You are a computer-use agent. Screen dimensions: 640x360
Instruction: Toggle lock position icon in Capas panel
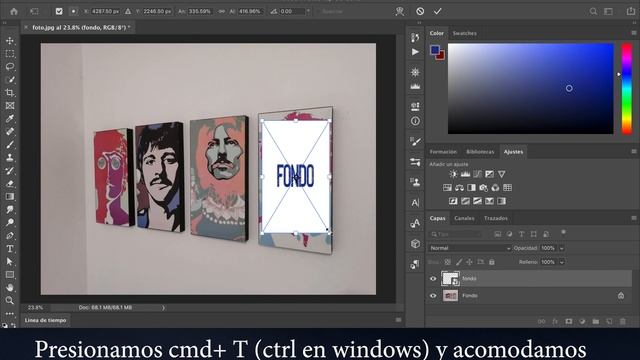coord(470,262)
